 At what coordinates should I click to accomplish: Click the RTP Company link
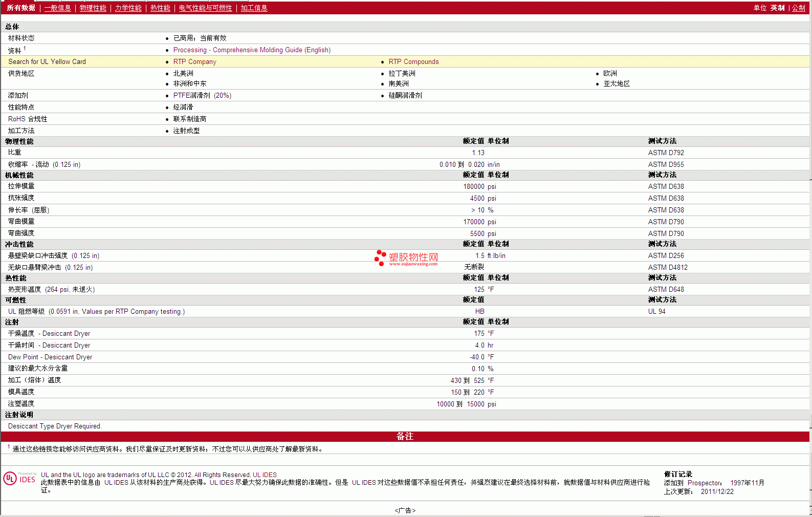coord(194,61)
